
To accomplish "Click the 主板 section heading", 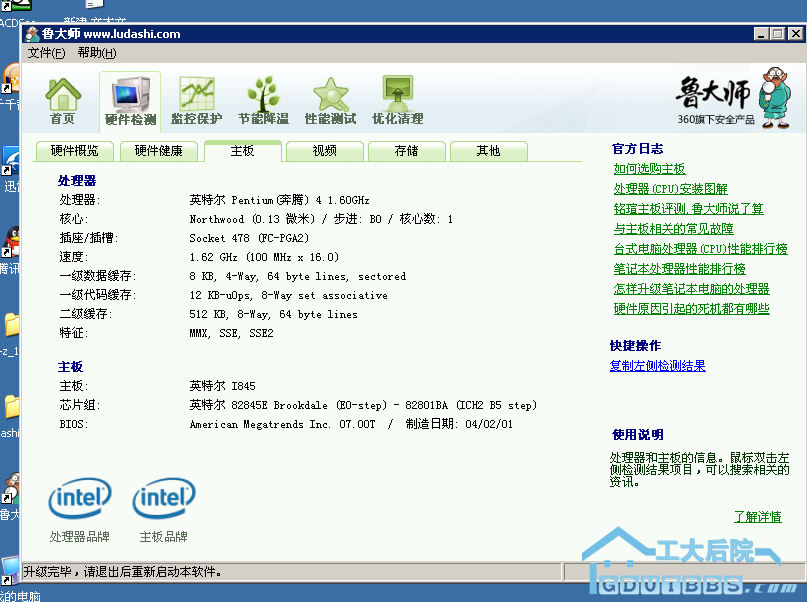I will 71,366.
